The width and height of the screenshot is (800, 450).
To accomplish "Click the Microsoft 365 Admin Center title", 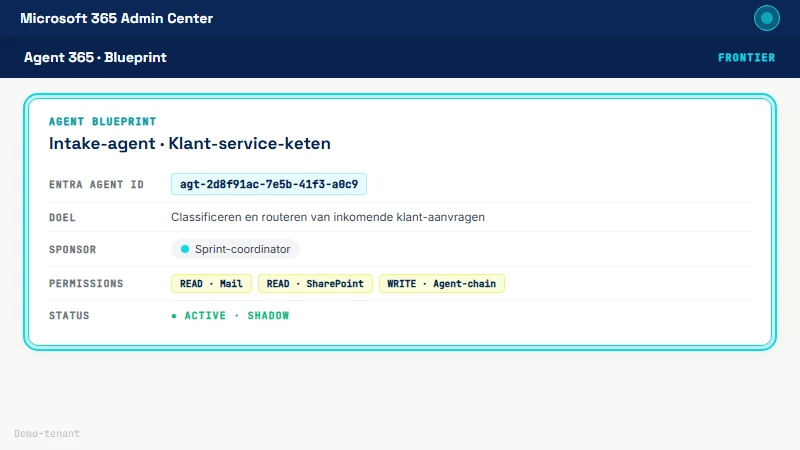I will (x=116, y=18).
